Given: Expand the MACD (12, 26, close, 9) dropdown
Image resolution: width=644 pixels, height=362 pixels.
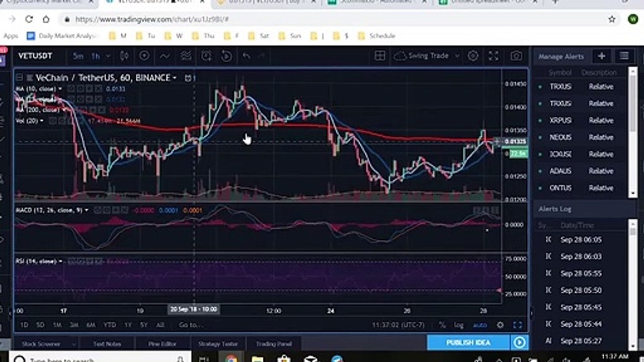Looking at the screenshot, I should [87, 210].
